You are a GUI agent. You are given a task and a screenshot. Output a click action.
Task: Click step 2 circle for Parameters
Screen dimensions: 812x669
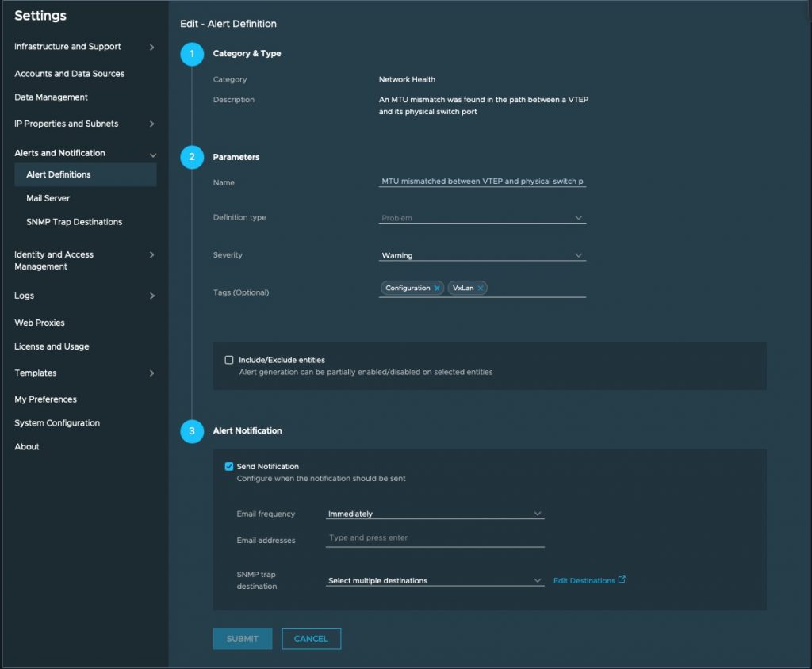(192, 157)
